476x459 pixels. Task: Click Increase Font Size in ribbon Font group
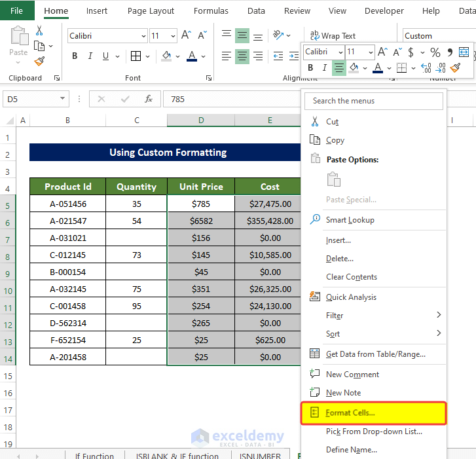186,35
